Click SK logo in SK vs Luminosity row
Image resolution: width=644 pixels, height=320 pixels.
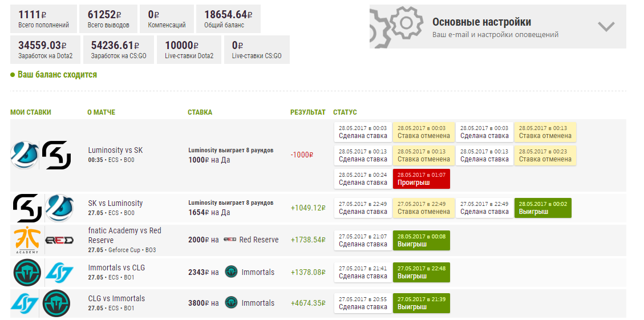click(27, 208)
